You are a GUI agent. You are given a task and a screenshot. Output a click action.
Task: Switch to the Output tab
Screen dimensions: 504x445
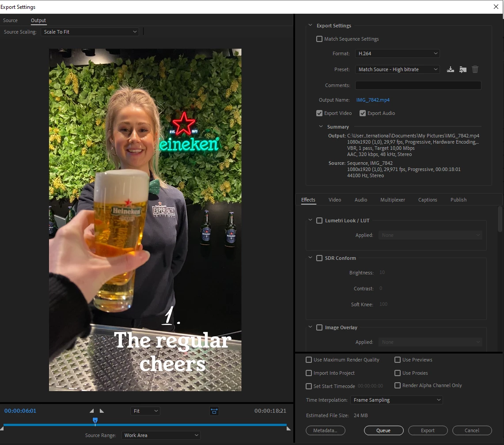coord(38,20)
